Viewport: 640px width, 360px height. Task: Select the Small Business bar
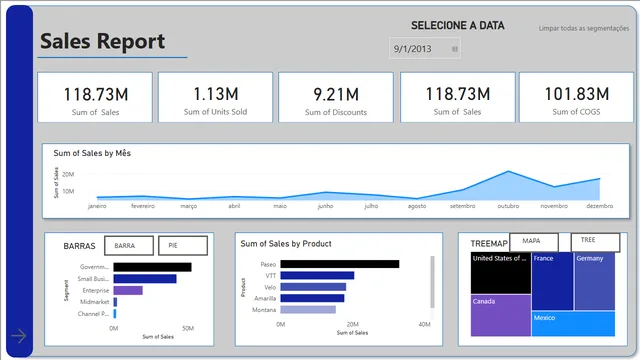coord(145,279)
